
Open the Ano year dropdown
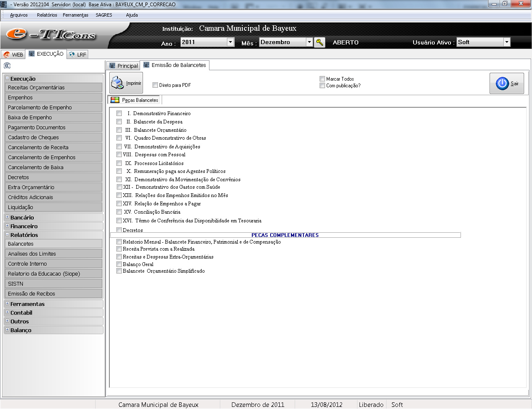[x=230, y=42]
